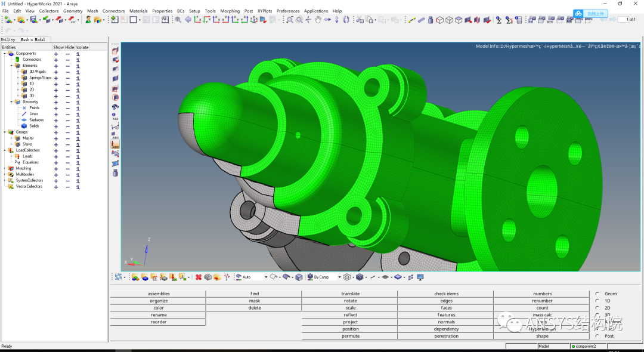Open the By Comp color mode dropdown

339,277
